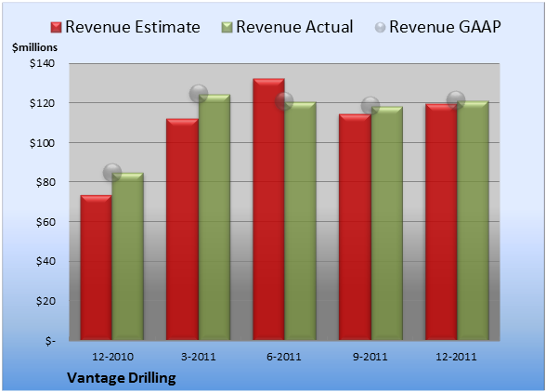Click the GAAP sphere marker for 12-2010
Viewport: 546px width, 392px height.
tap(112, 172)
